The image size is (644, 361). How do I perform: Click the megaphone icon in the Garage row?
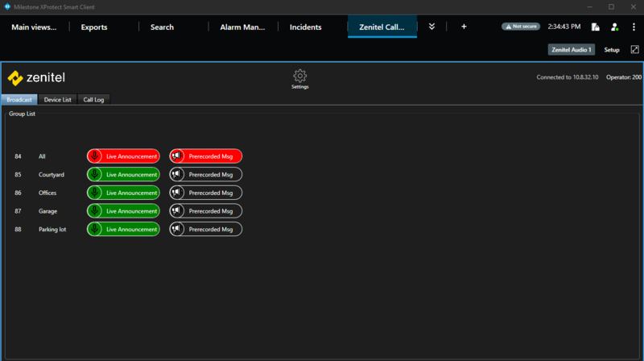[176, 211]
